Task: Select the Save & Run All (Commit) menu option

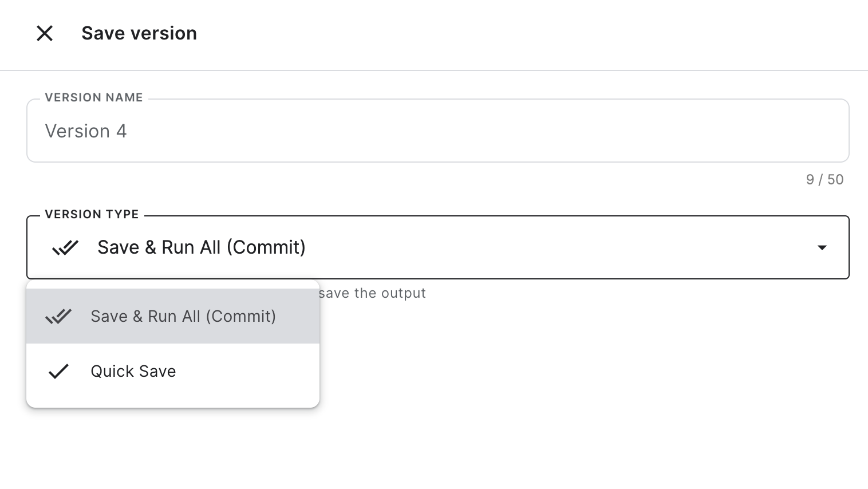Action: [183, 316]
